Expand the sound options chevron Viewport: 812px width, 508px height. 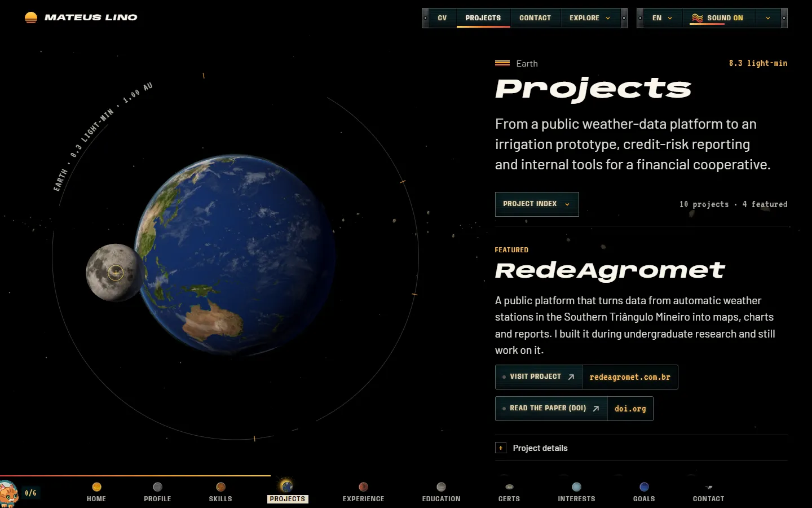(x=768, y=18)
